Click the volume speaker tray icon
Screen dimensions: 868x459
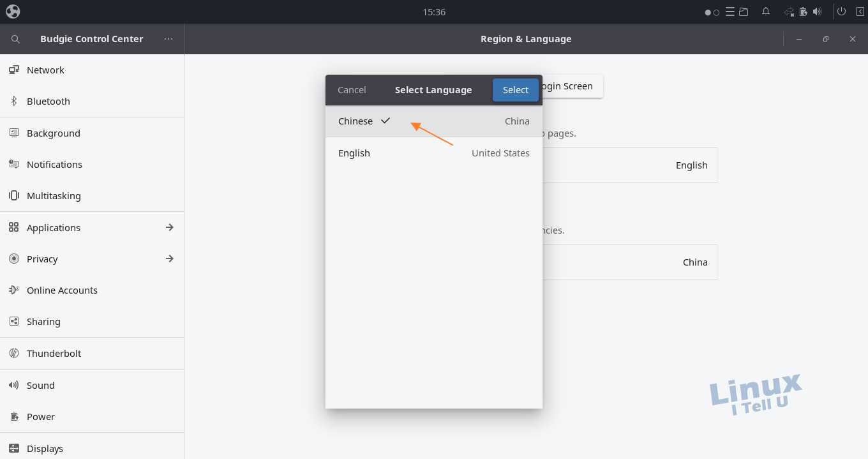(817, 11)
